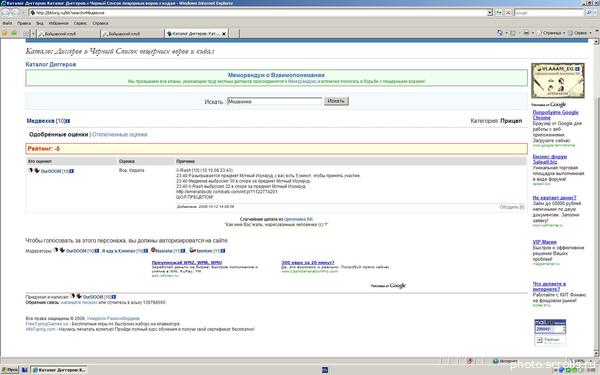Click OurDOOM name in the ratings table

(51, 171)
